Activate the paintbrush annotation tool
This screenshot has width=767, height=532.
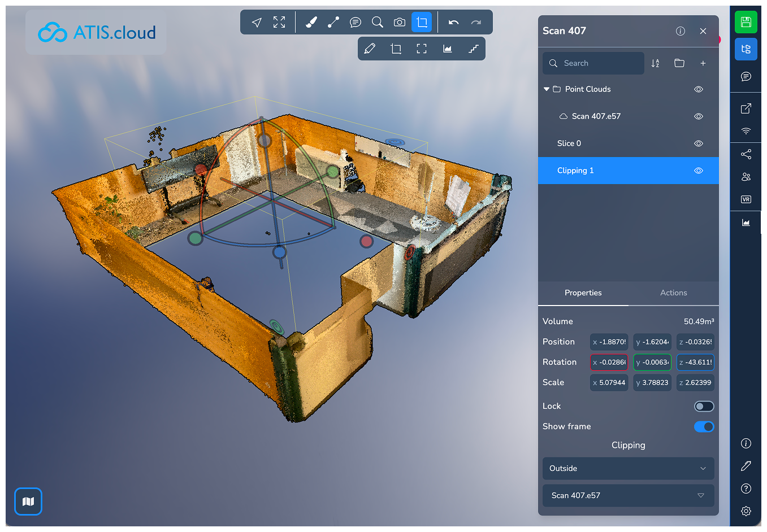coord(310,22)
